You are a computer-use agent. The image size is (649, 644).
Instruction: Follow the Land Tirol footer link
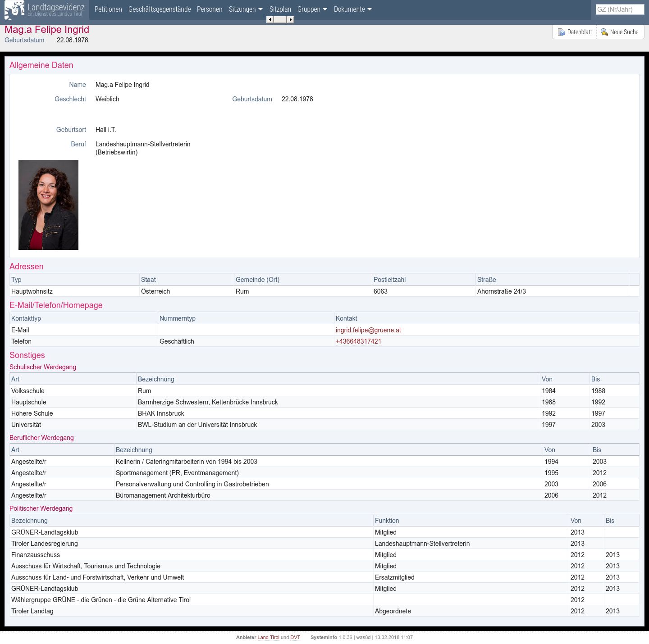click(268, 637)
